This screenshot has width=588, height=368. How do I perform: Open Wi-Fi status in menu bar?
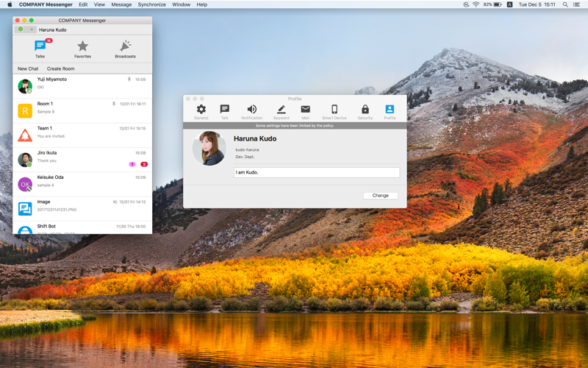(x=476, y=4)
